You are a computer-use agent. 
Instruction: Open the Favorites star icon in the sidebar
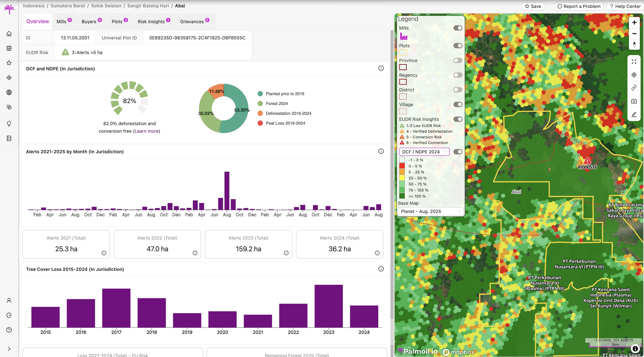point(9,63)
